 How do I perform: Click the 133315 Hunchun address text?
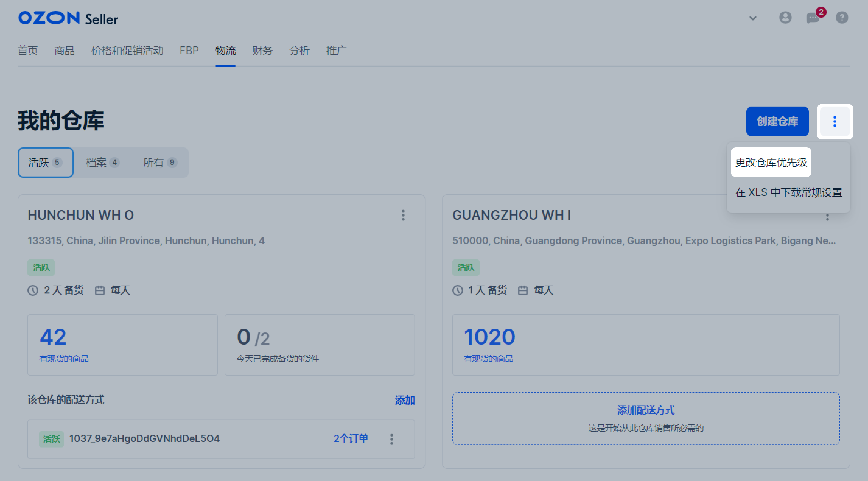point(146,241)
